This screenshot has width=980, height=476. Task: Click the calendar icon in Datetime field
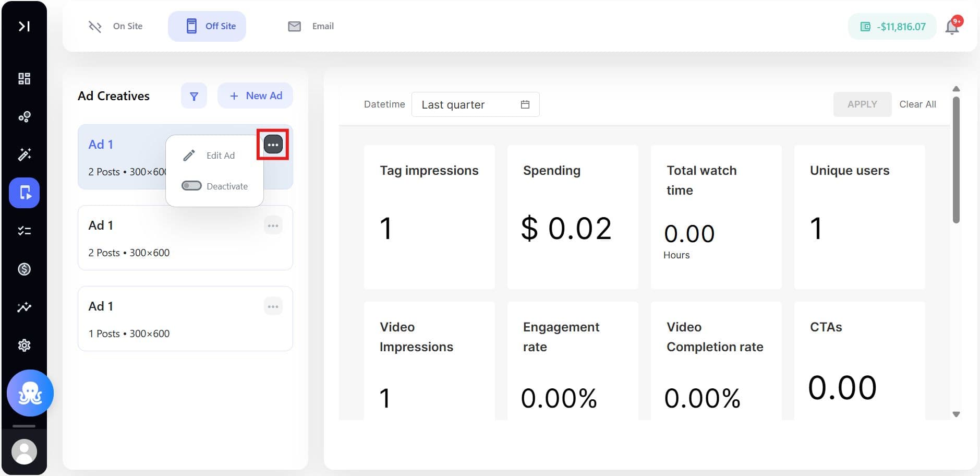pyautogui.click(x=525, y=104)
